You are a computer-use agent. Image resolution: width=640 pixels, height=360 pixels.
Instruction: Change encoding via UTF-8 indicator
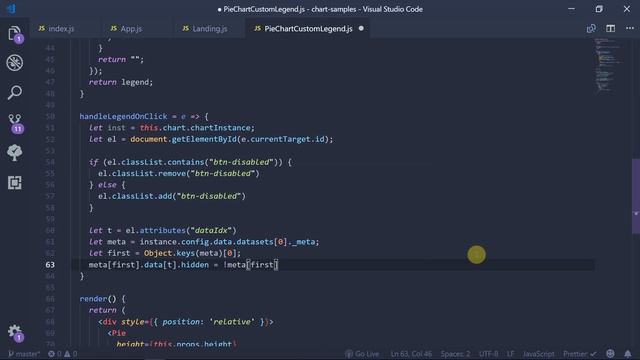[x=489, y=354]
